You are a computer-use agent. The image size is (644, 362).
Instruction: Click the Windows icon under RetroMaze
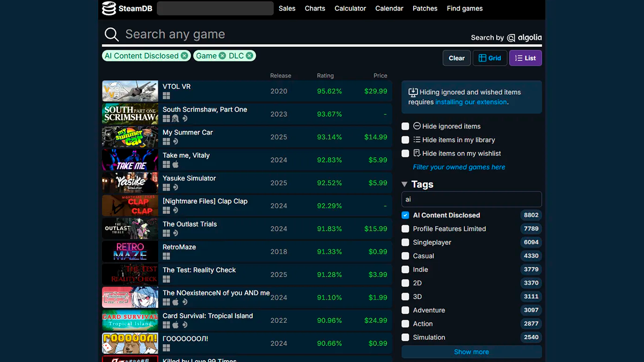click(166, 256)
